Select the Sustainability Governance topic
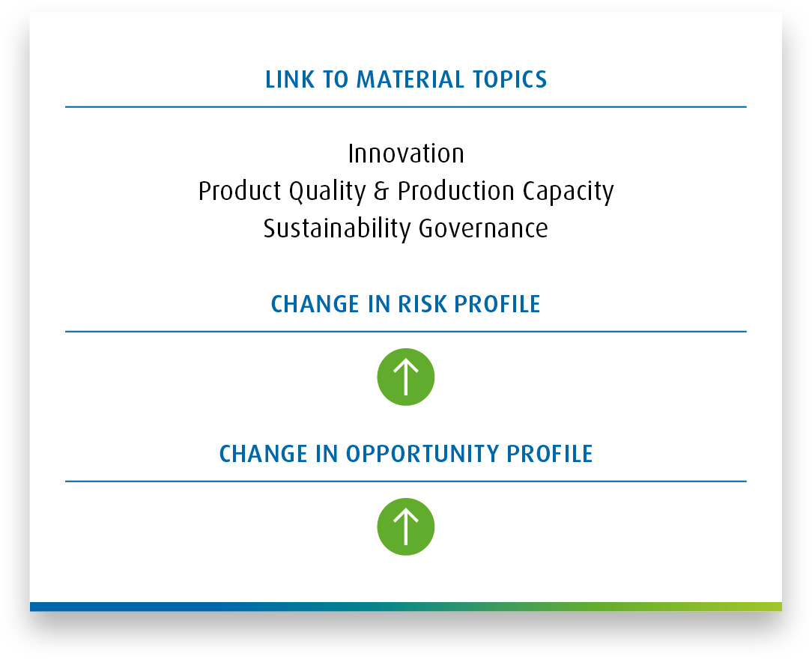 click(406, 229)
